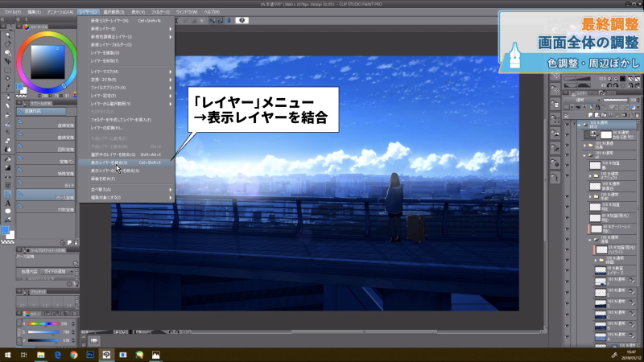644x362 pixels.
Task: Select the Gradient tool
Action: (7, 168)
